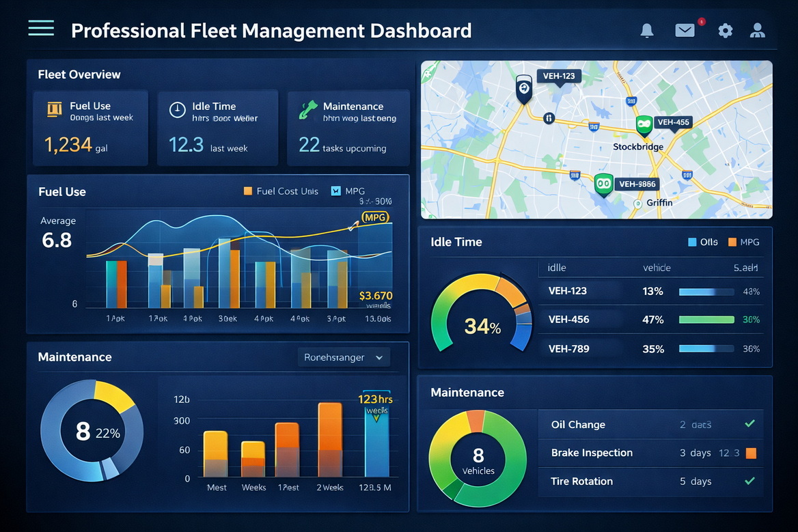
Task: Open the notifications bell
Action: pyautogui.click(x=646, y=30)
